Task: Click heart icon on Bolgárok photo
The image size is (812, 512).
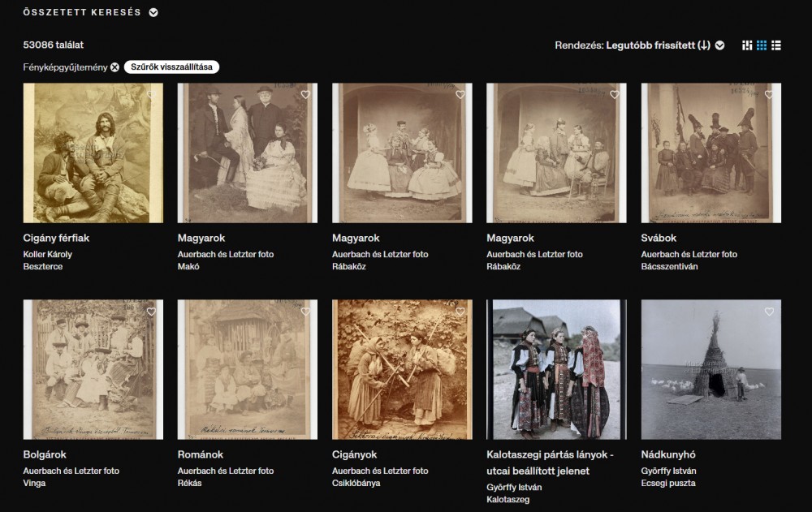Action: 151,312
